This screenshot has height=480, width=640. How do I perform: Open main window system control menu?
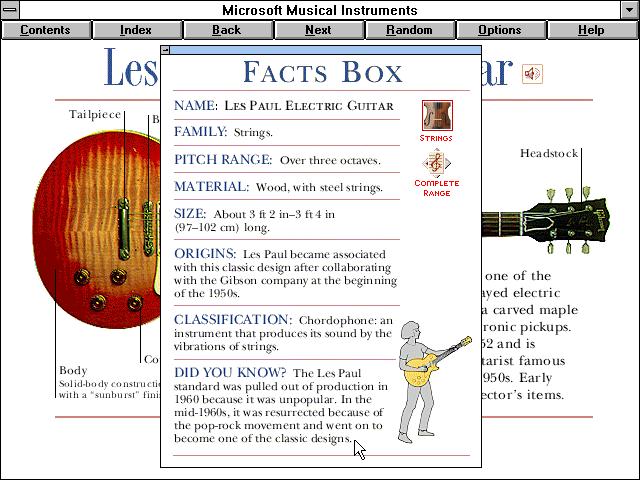[x=10, y=10]
